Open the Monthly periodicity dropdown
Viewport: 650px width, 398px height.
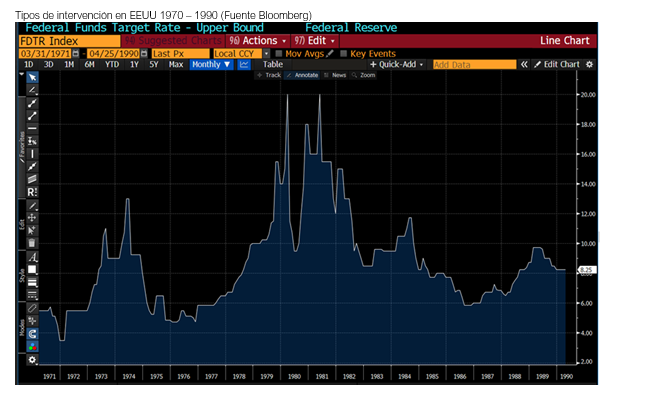tap(211, 65)
